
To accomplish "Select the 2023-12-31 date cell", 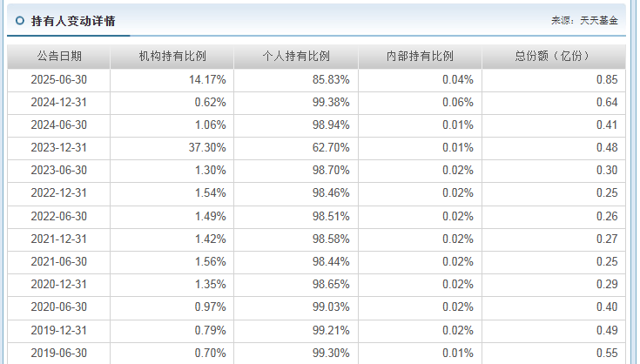I will (59, 147).
